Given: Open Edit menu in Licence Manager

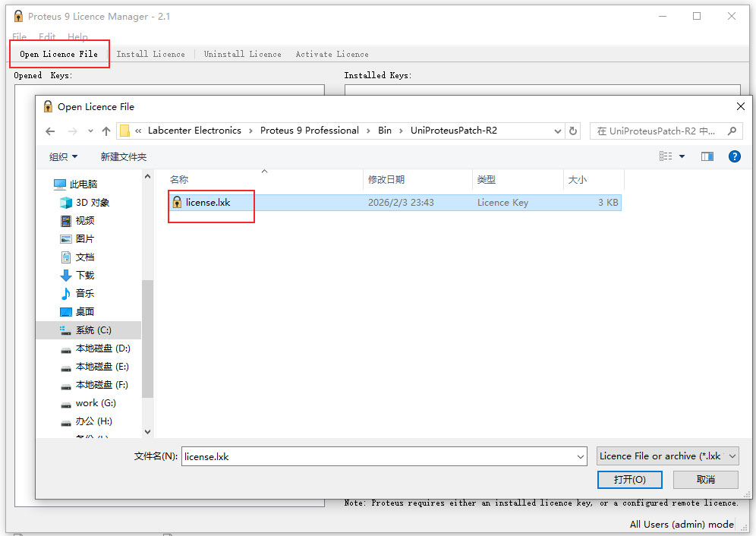Looking at the screenshot, I should pos(47,36).
